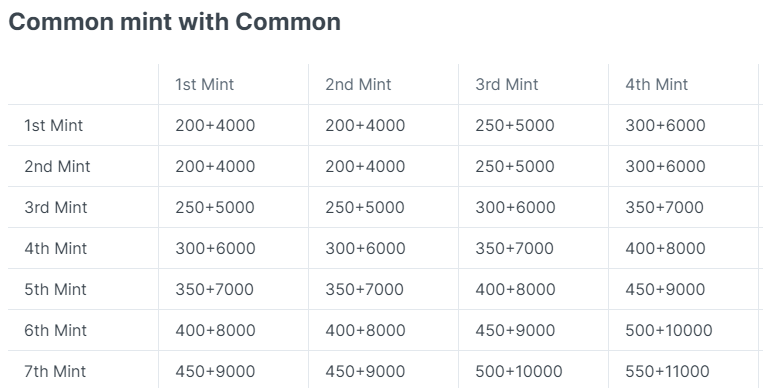Click the '1st Mint' row label
Image resolution: width=763 pixels, height=388 pixels.
pos(54,125)
